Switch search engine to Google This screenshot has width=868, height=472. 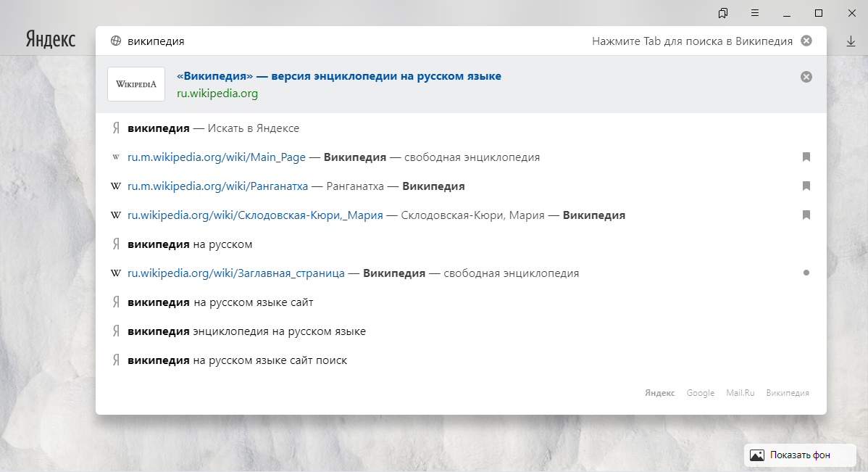point(700,393)
